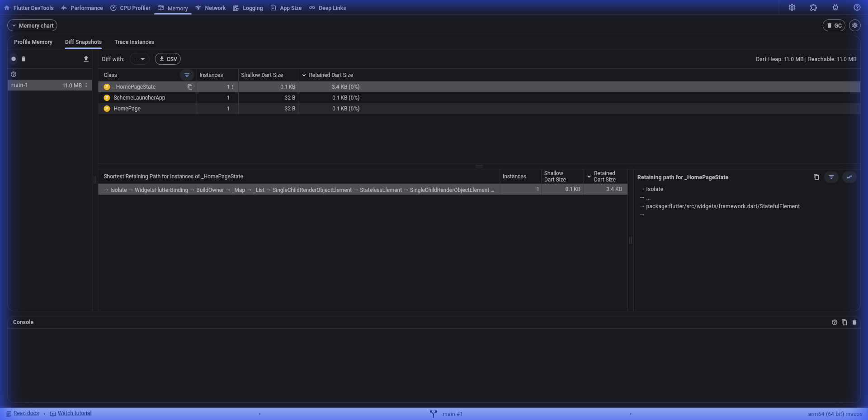Clear the console with the trash icon

(854, 322)
